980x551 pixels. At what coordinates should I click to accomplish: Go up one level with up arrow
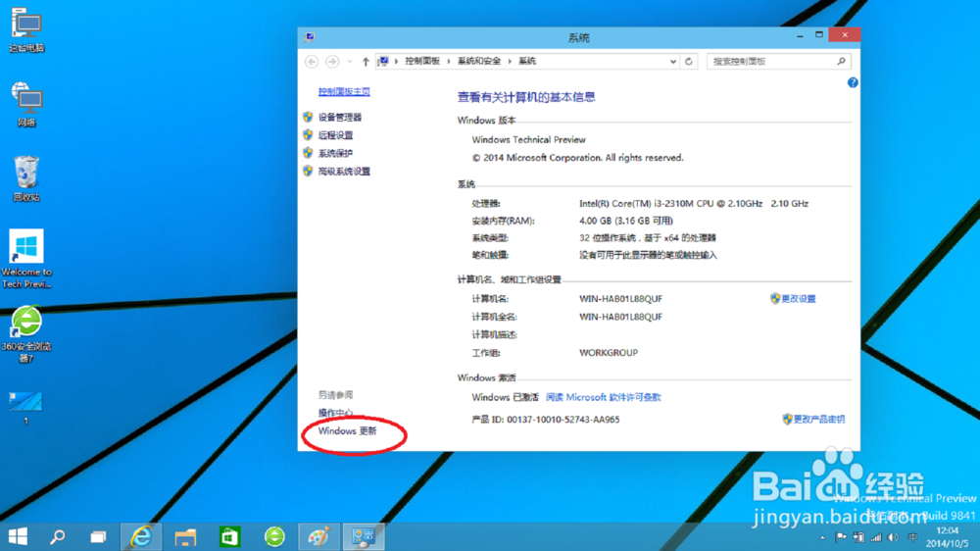[366, 62]
